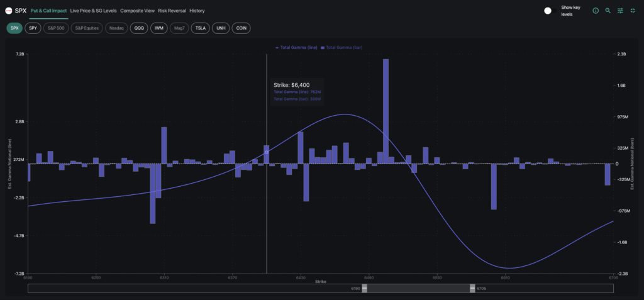This screenshot has width=644, height=300.
Task: Click the info circle icon
Action: pyautogui.click(x=596, y=11)
